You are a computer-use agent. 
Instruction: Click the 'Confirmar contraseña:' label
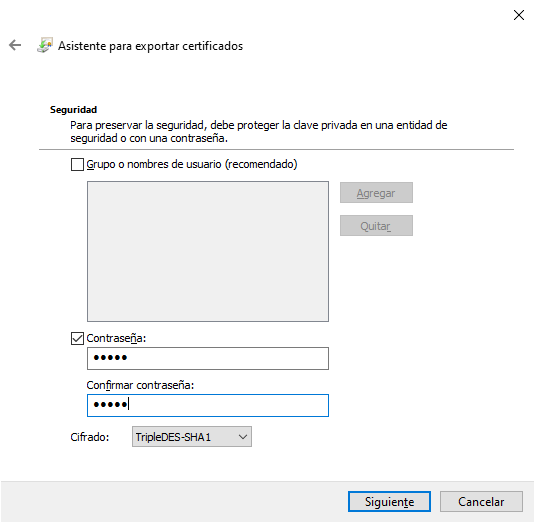pyautogui.click(x=140, y=385)
